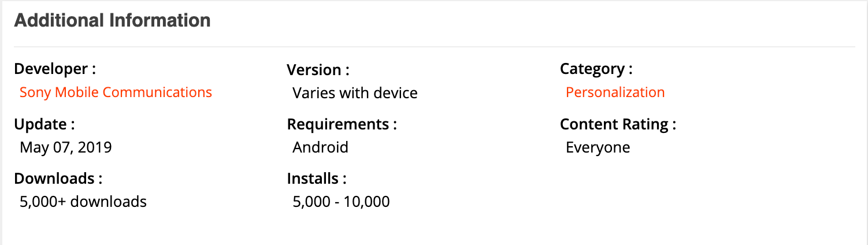Open the Personalization category link

click(x=615, y=92)
